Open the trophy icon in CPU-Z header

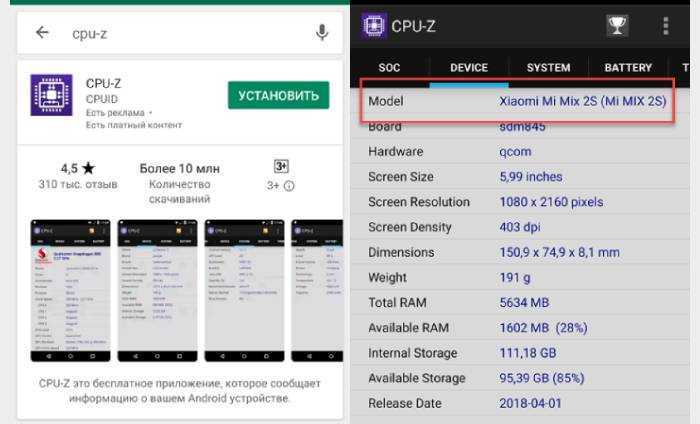(617, 25)
